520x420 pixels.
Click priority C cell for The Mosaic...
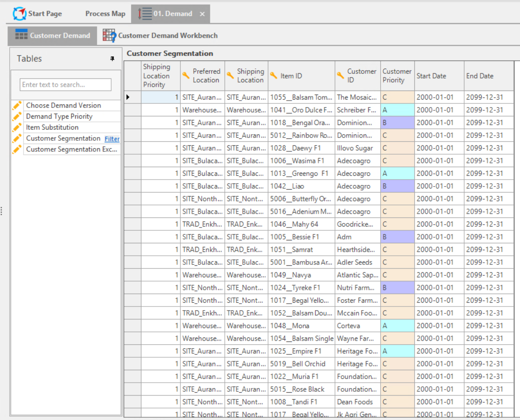(x=397, y=97)
